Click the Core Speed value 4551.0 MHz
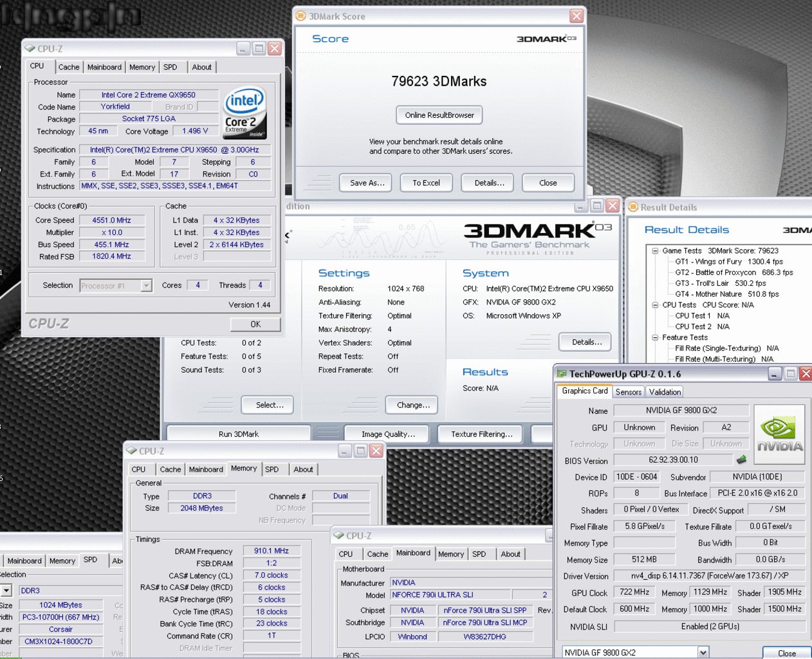 click(111, 220)
